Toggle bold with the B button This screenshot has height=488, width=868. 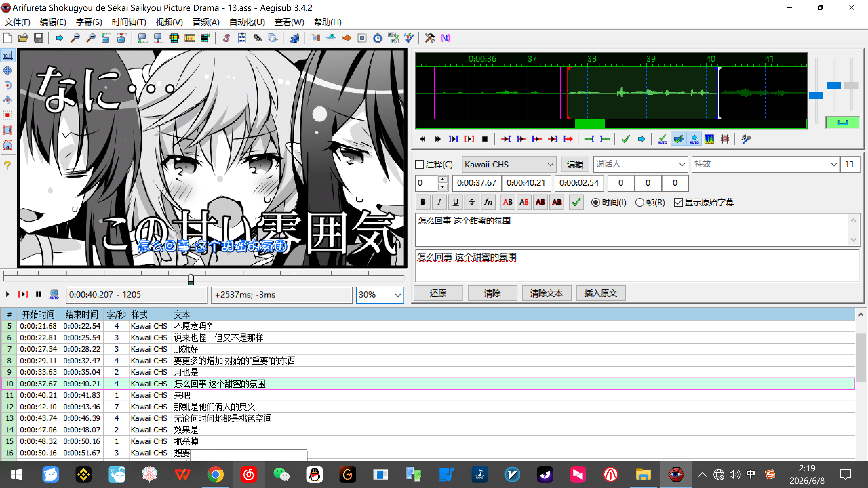(423, 202)
